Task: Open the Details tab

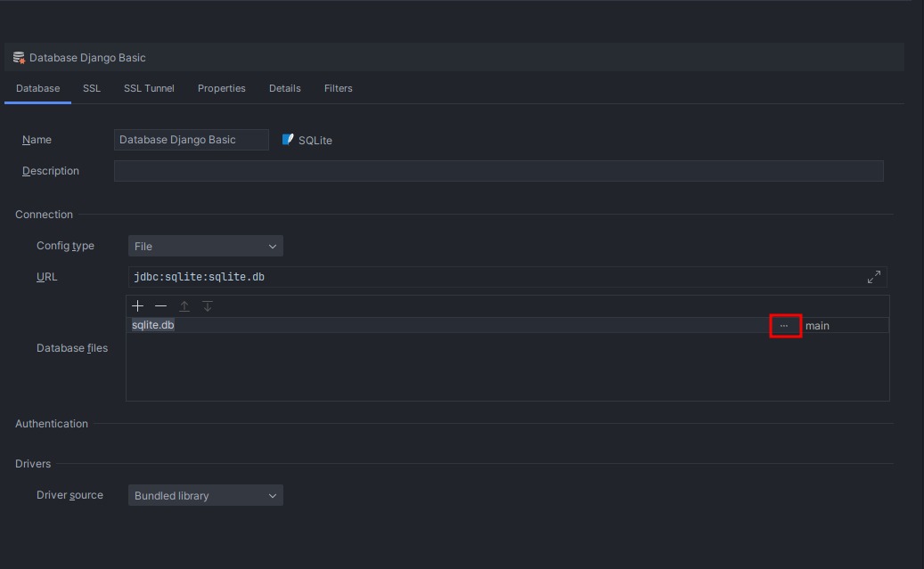Action: (284, 88)
